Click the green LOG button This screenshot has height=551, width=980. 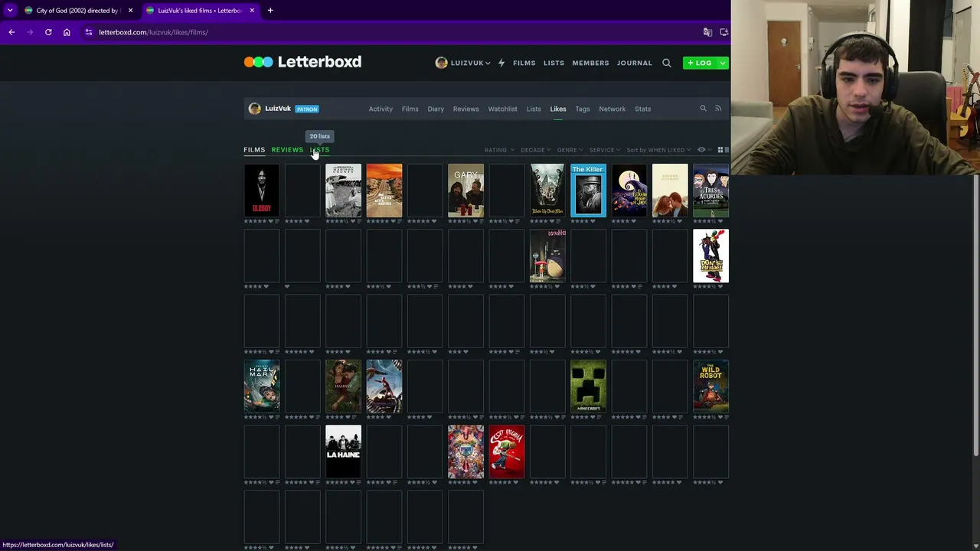[x=700, y=63]
